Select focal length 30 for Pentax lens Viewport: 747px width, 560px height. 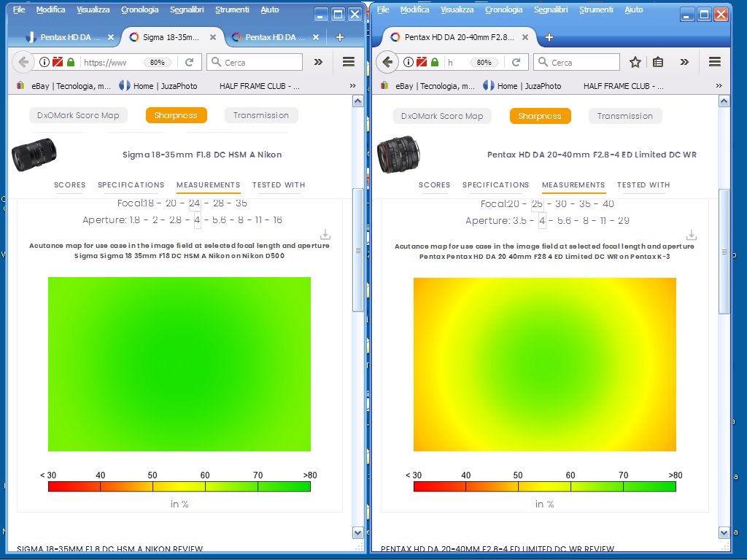coord(561,204)
